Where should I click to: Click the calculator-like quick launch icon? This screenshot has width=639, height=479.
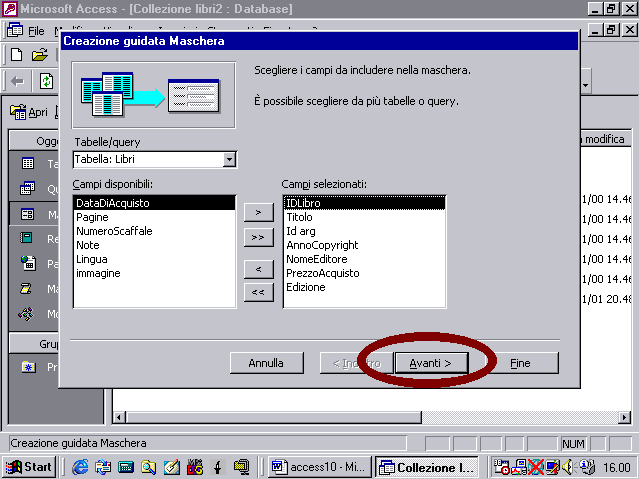[126, 467]
